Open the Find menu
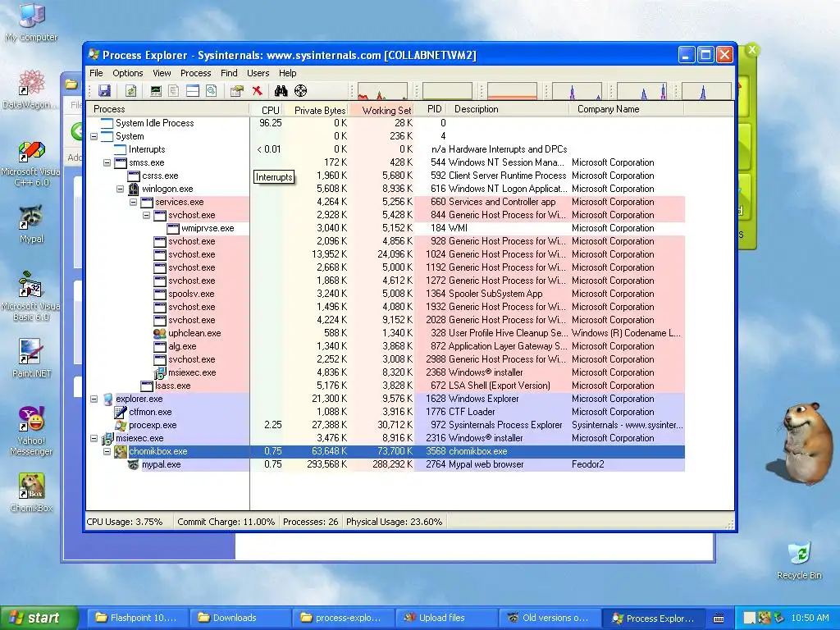 [x=229, y=73]
